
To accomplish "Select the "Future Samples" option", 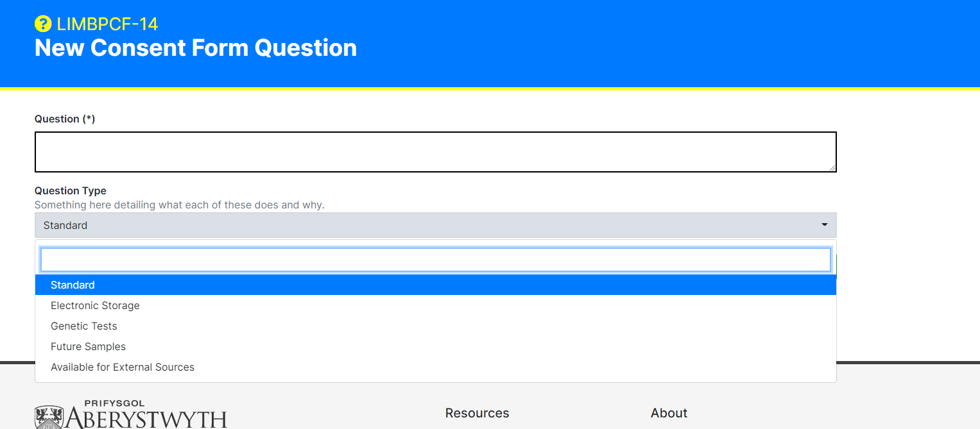I will point(88,346).
